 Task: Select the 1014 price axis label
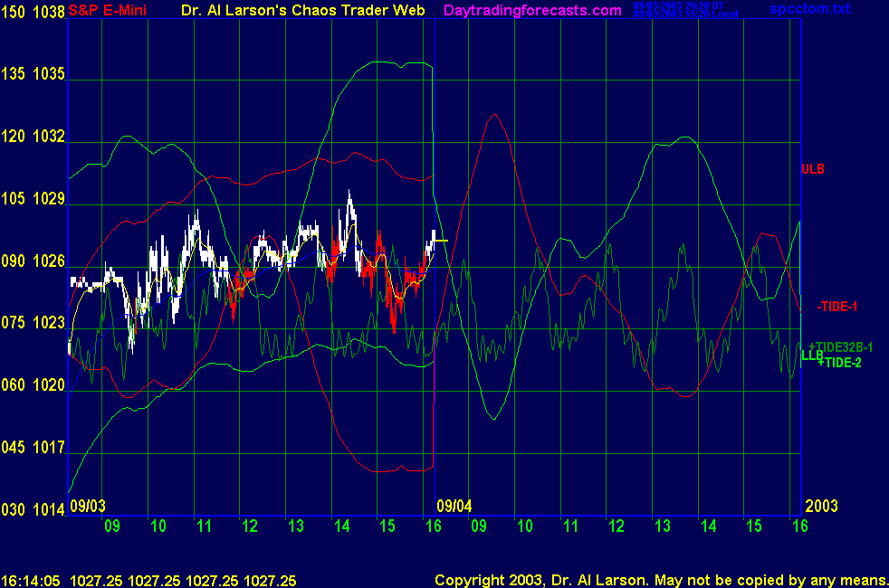pos(51,509)
